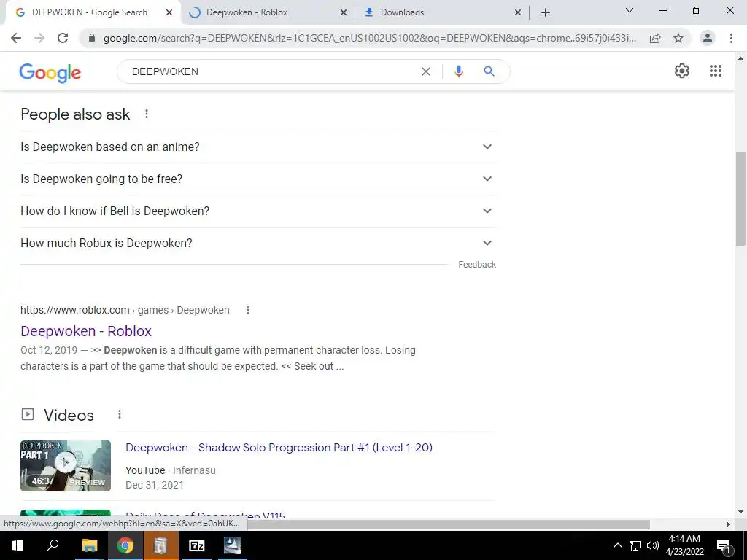Open the 7-Zip taskbar icon
The width and height of the screenshot is (747, 560).
tap(196, 545)
